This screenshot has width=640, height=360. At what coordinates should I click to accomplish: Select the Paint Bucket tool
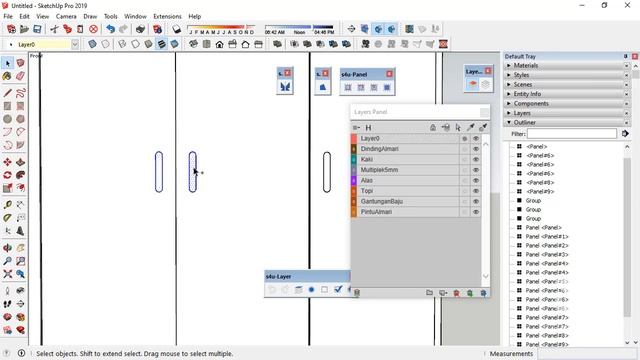(x=7, y=76)
